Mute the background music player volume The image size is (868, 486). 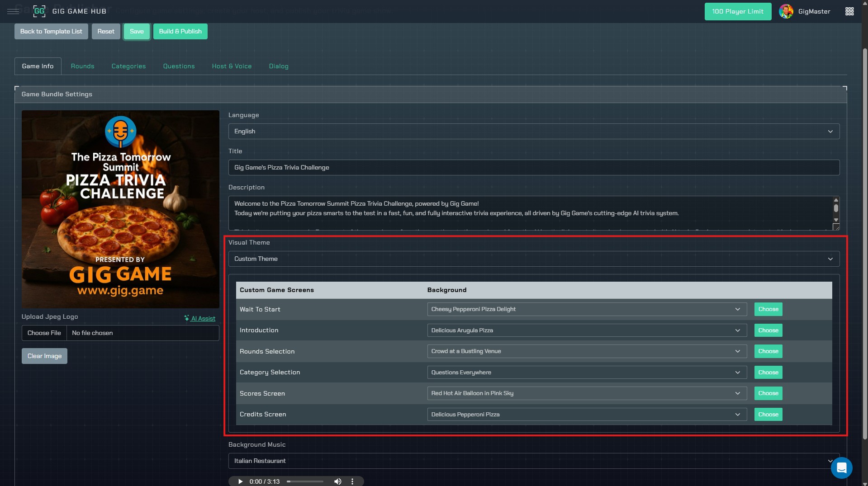click(x=337, y=481)
